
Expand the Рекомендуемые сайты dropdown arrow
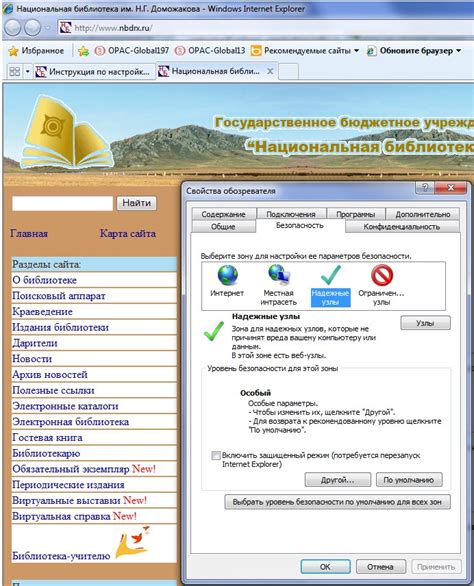point(356,51)
